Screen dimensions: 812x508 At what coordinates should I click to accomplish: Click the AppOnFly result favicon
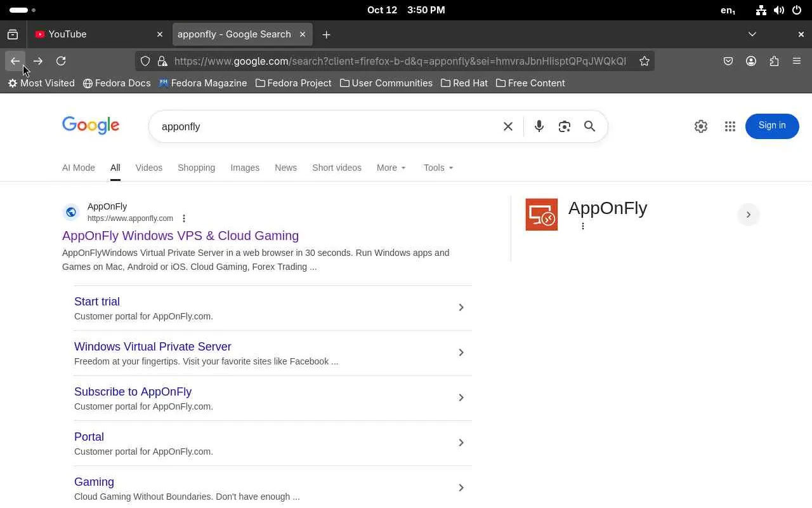pyautogui.click(x=71, y=212)
